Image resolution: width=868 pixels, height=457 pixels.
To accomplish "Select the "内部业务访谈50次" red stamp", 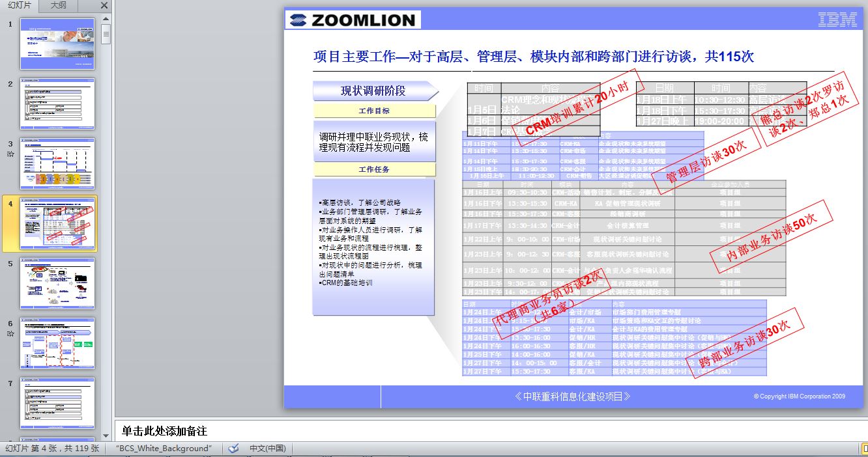I will click(771, 235).
